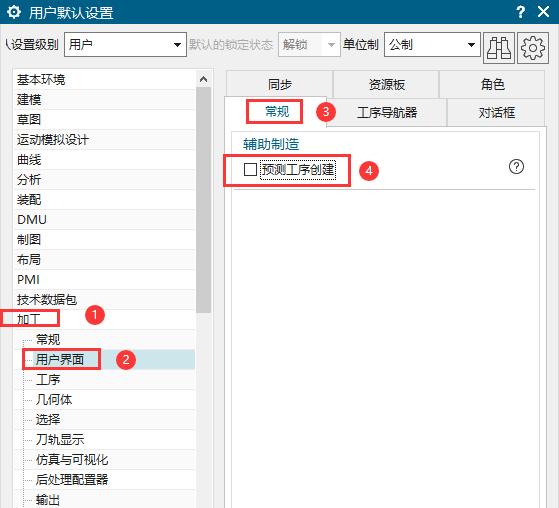Click the category list scroll-up arrow
Image resolution: width=559 pixels, height=508 pixels.
pyautogui.click(x=204, y=79)
